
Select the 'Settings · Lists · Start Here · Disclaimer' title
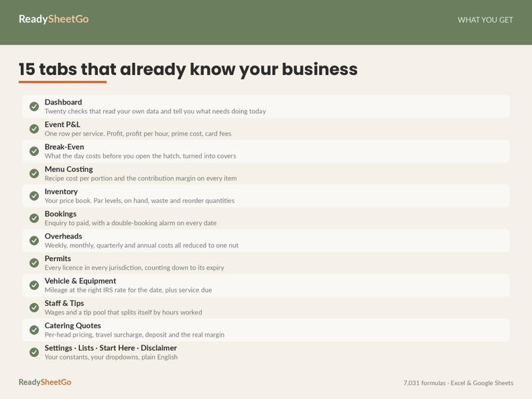(111, 348)
